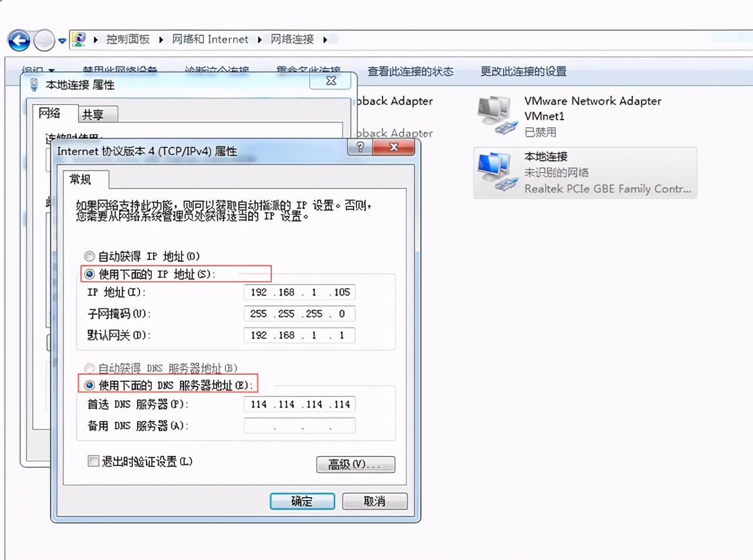
Task: Open the 高级 advanced settings button
Action: click(355, 465)
